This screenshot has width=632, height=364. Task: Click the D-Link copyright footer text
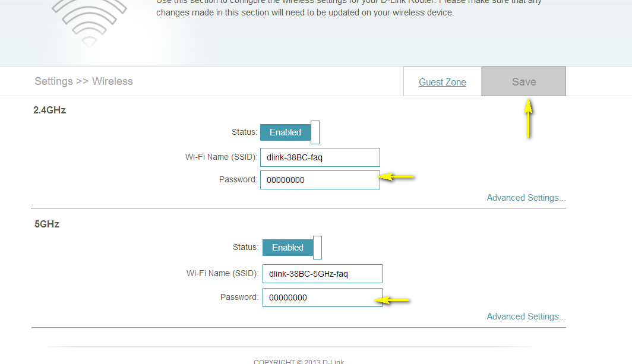pos(299,361)
